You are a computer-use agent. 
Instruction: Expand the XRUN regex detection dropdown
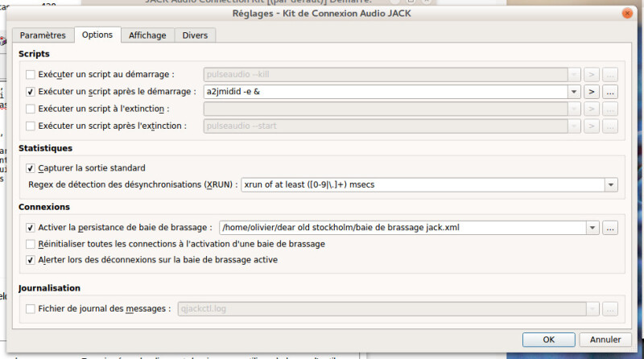[611, 185]
